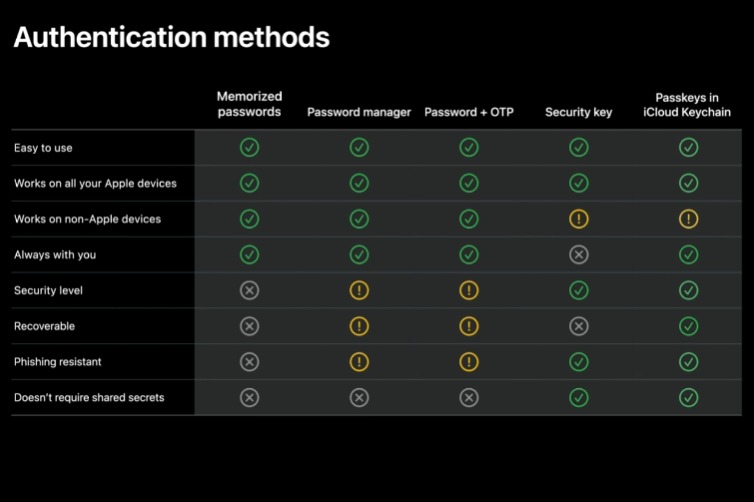Select the Memorized passwords column header

[x=250, y=104]
